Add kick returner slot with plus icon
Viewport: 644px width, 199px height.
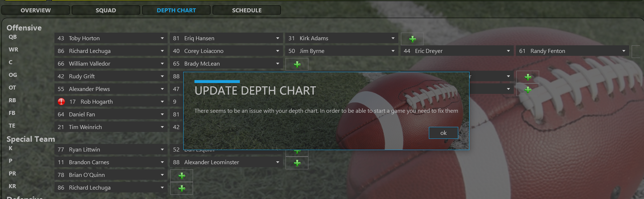(x=182, y=188)
